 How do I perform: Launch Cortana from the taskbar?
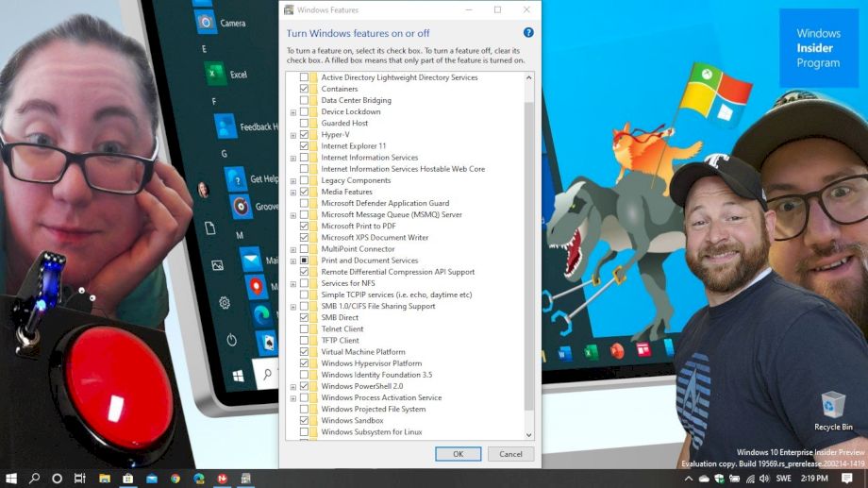[x=57, y=478]
